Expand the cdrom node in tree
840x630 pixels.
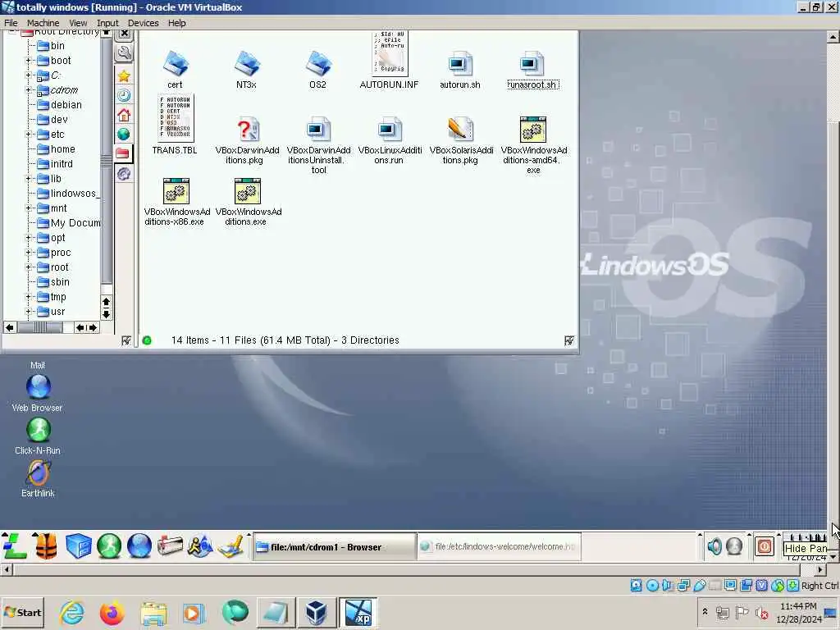28,90
